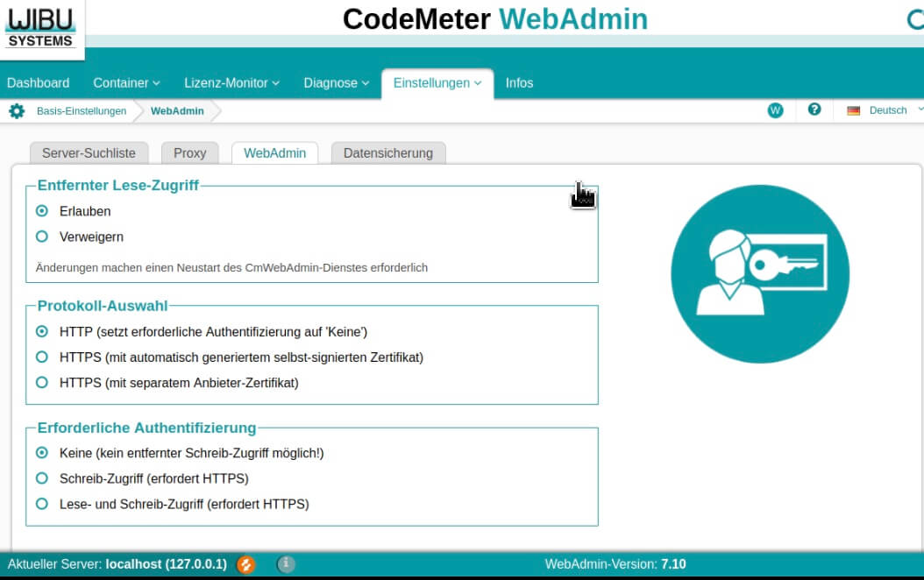Click the round W icon
Viewport: 924px width, 580px height.
point(776,110)
